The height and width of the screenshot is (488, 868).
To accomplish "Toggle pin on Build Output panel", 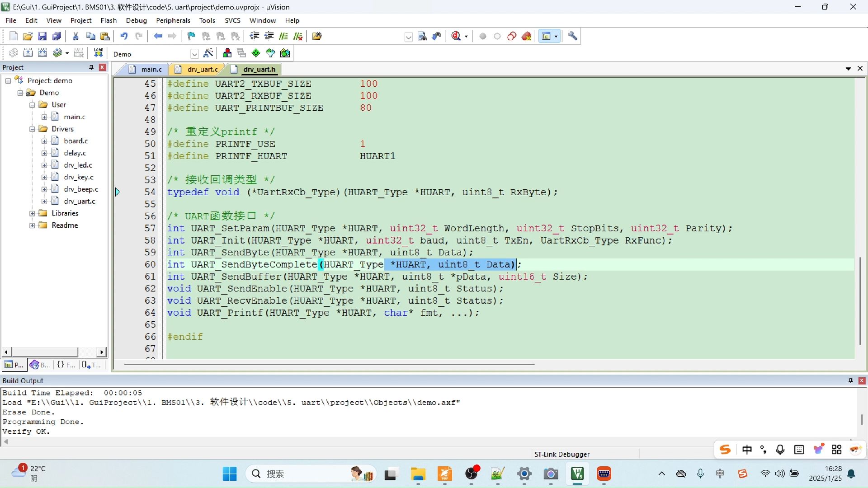I will pyautogui.click(x=850, y=380).
